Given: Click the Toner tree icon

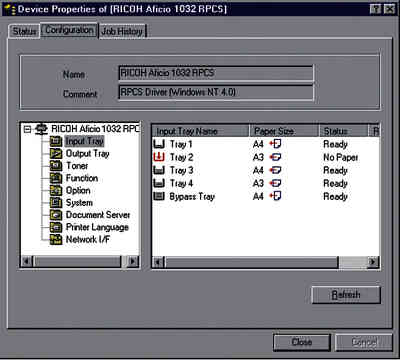Looking at the screenshot, I should point(56,166).
